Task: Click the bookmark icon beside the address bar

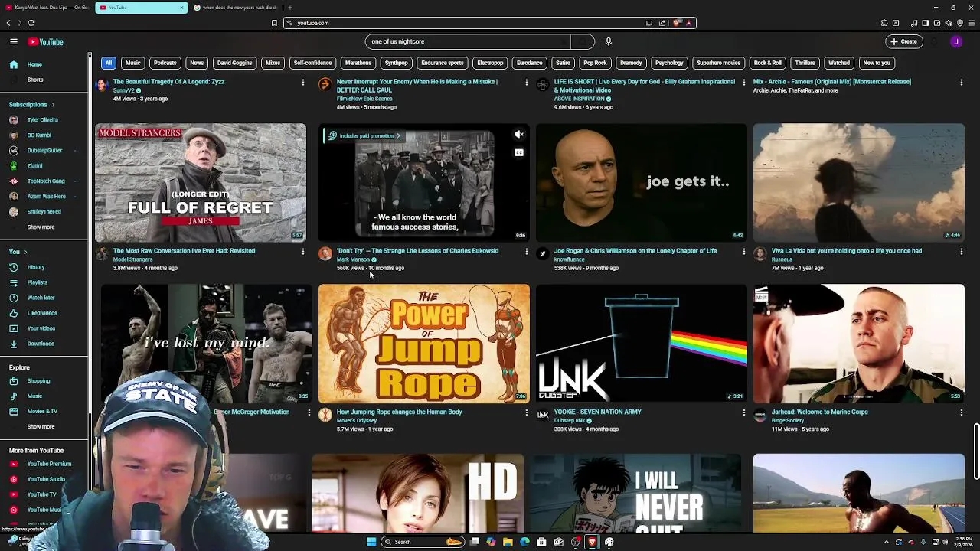Action: tap(274, 23)
